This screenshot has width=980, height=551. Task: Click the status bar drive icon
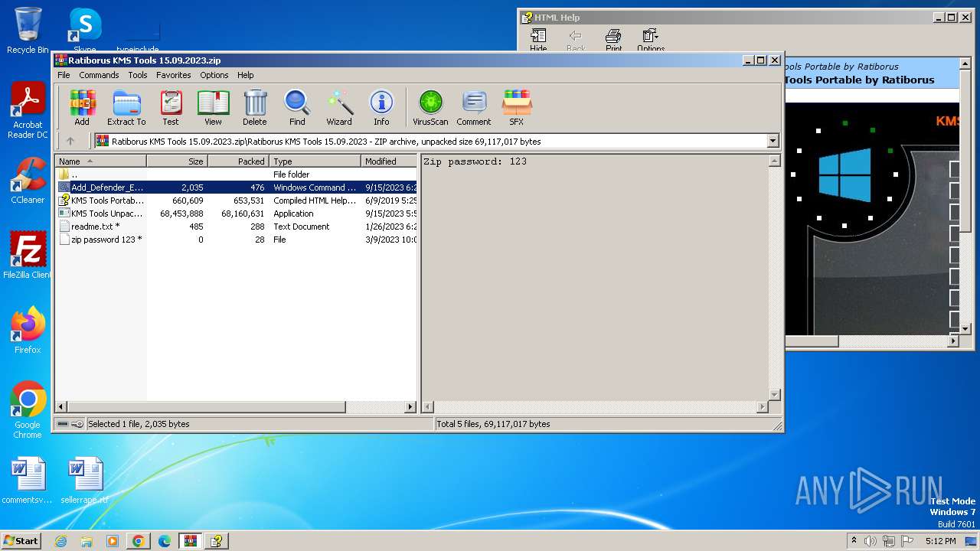pyautogui.click(x=63, y=424)
